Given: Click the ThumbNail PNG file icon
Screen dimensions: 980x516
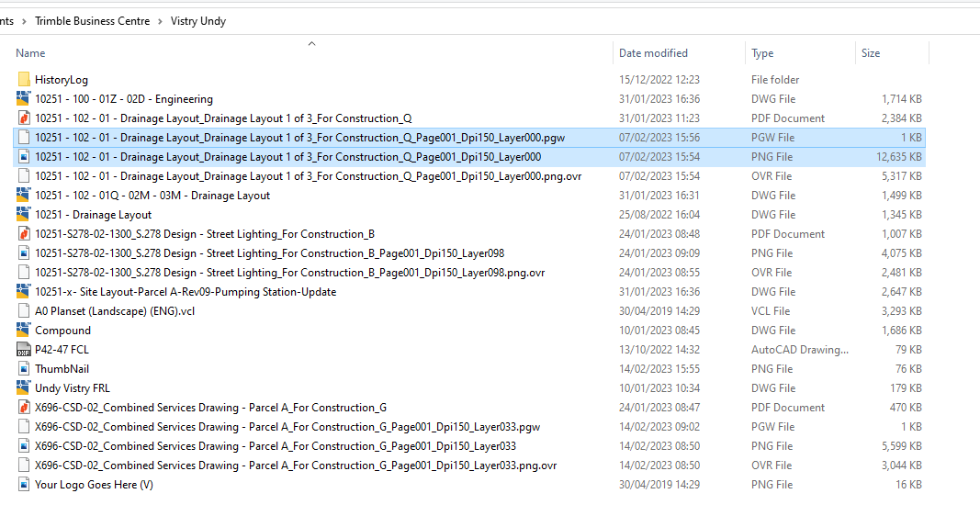Looking at the screenshot, I should (x=24, y=369).
